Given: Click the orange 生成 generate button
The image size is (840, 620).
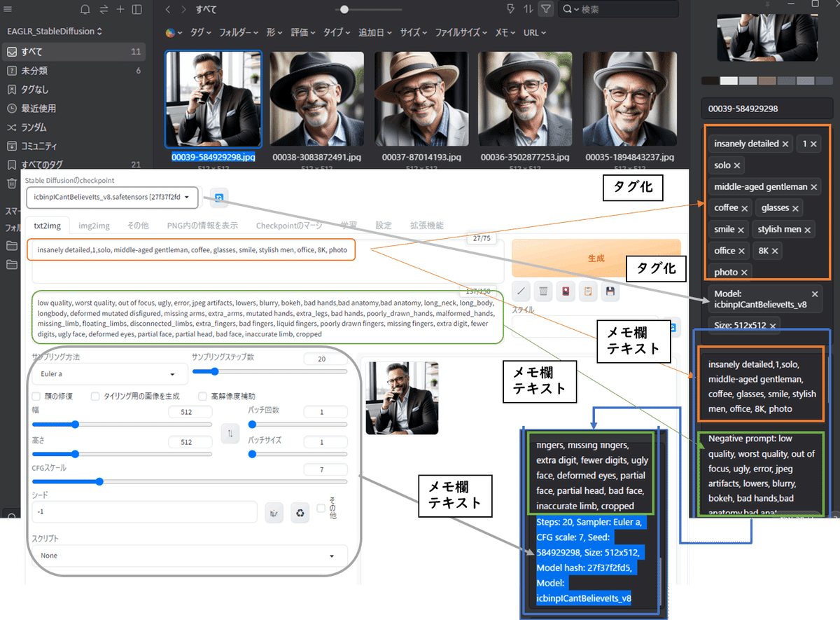Looking at the screenshot, I should [596, 258].
